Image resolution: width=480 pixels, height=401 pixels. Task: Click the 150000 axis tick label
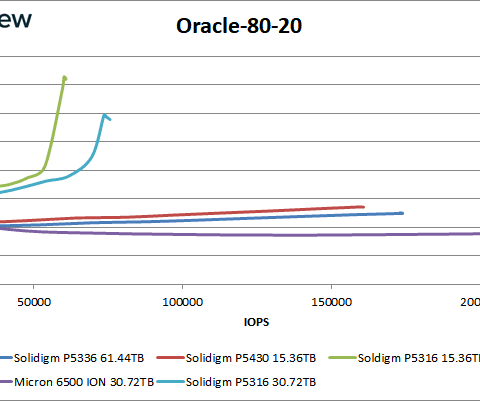coord(331,302)
